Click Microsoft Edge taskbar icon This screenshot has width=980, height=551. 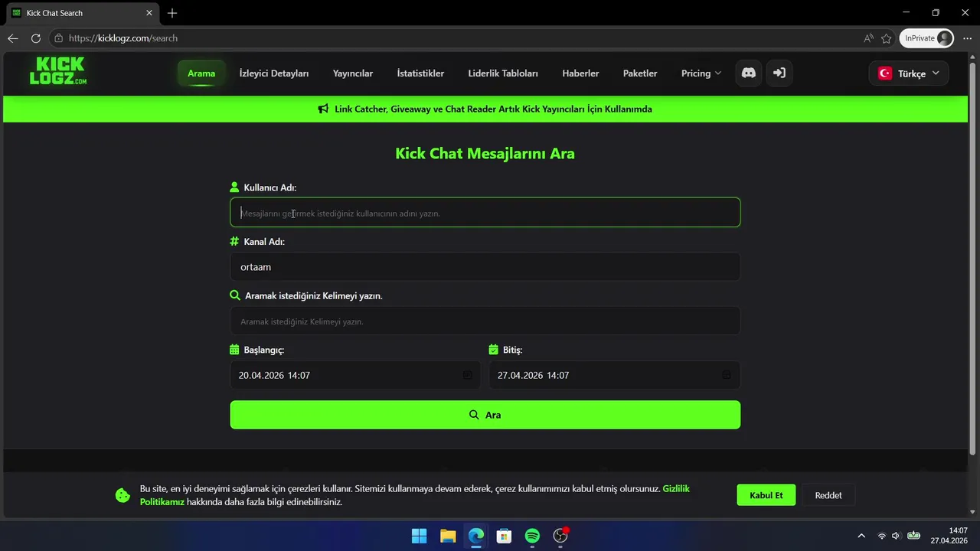point(476,536)
